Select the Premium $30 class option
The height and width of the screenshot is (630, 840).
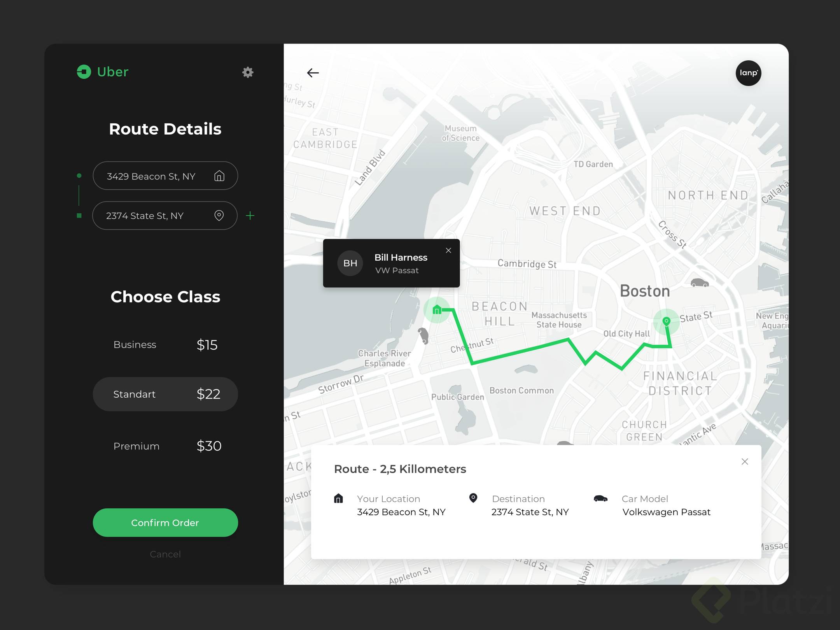165,446
